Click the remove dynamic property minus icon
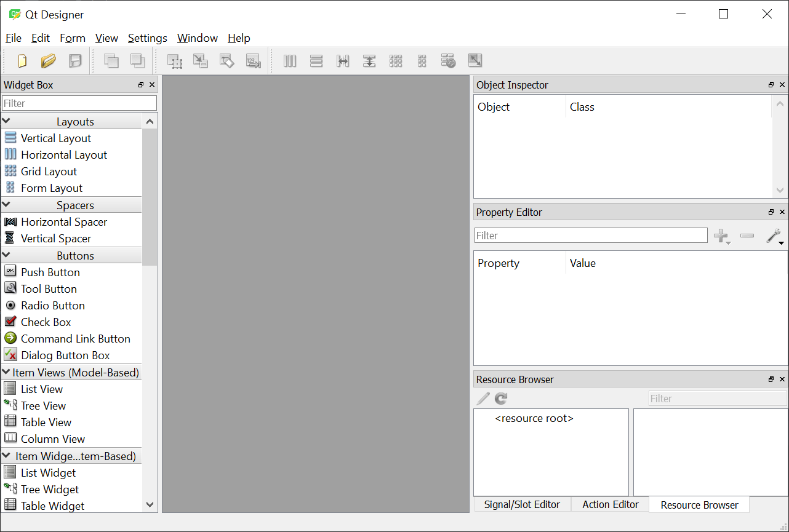The width and height of the screenshot is (789, 532). (747, 236)
